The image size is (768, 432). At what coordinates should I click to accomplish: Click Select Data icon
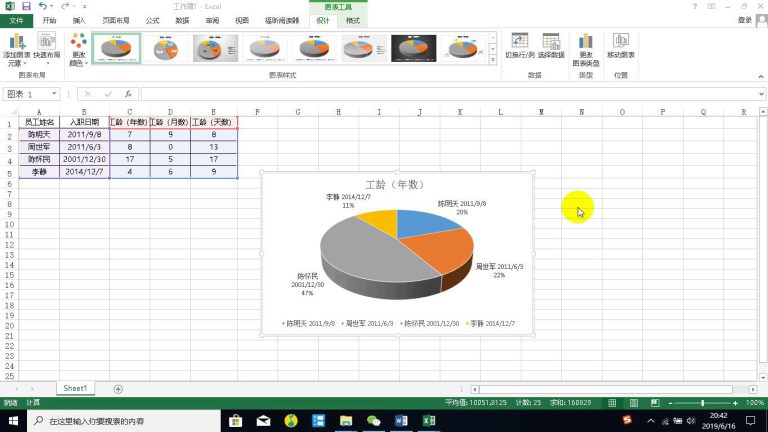[551, 46]
